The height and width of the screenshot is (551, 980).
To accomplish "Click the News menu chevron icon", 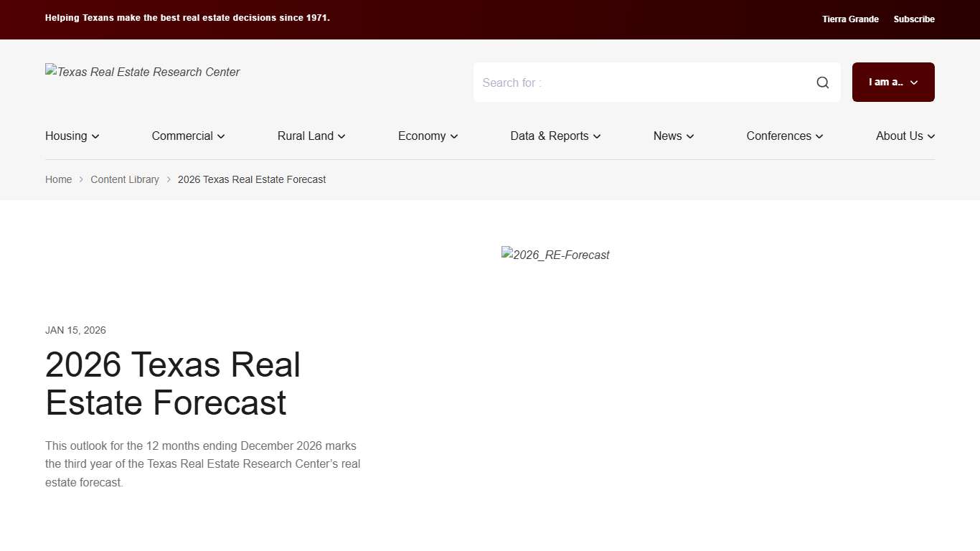I will (689, 136).
